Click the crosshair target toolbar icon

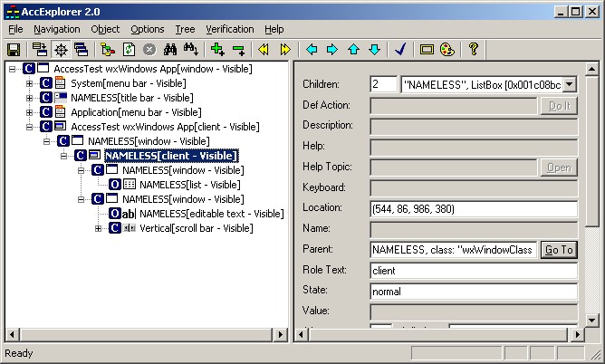pyautogui.click(x=60, y=49)
